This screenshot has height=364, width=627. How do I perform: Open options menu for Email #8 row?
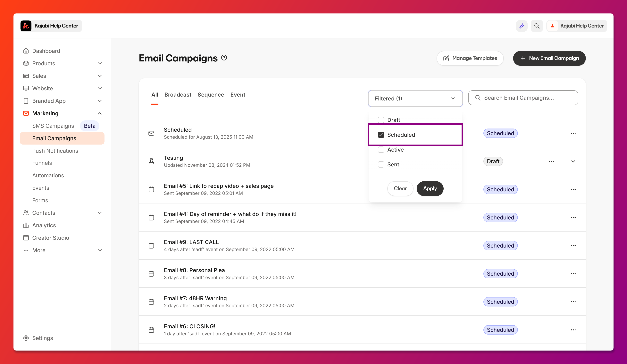pos(573,273)
